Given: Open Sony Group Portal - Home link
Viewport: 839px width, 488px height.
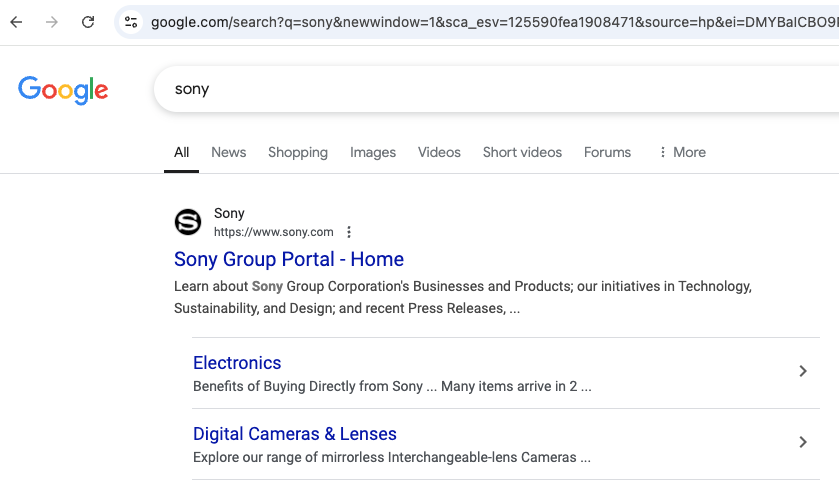Looking at the screenshot, I should pos(289,260).
